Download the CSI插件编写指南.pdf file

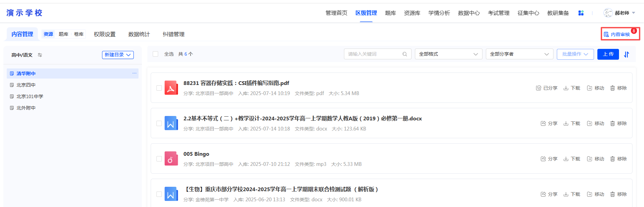[x=572, y=88]
